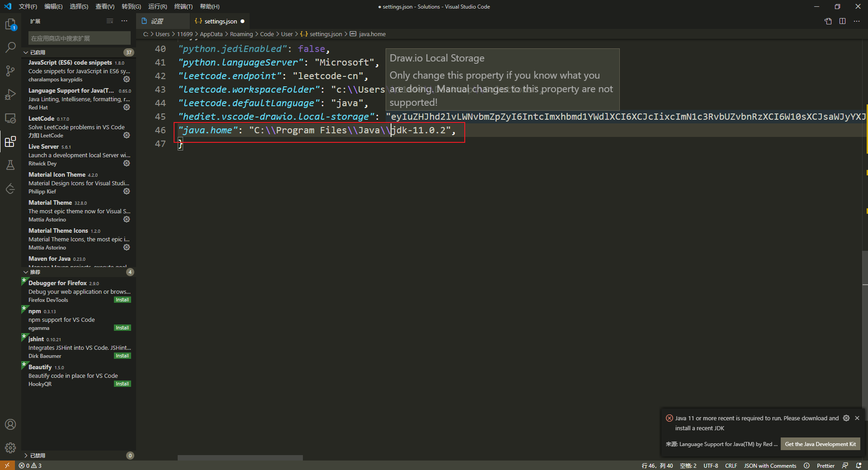
Task: Open the 编辑(E) menu
Action: (53, 6)
